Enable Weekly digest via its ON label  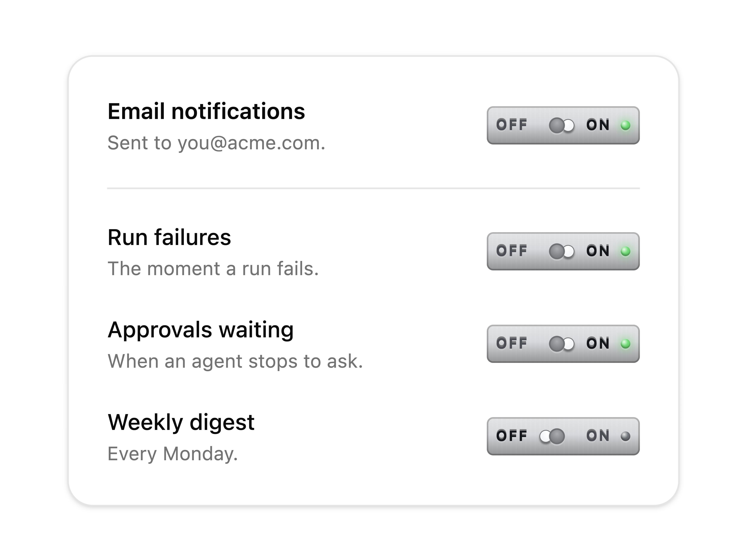(598, 436)
